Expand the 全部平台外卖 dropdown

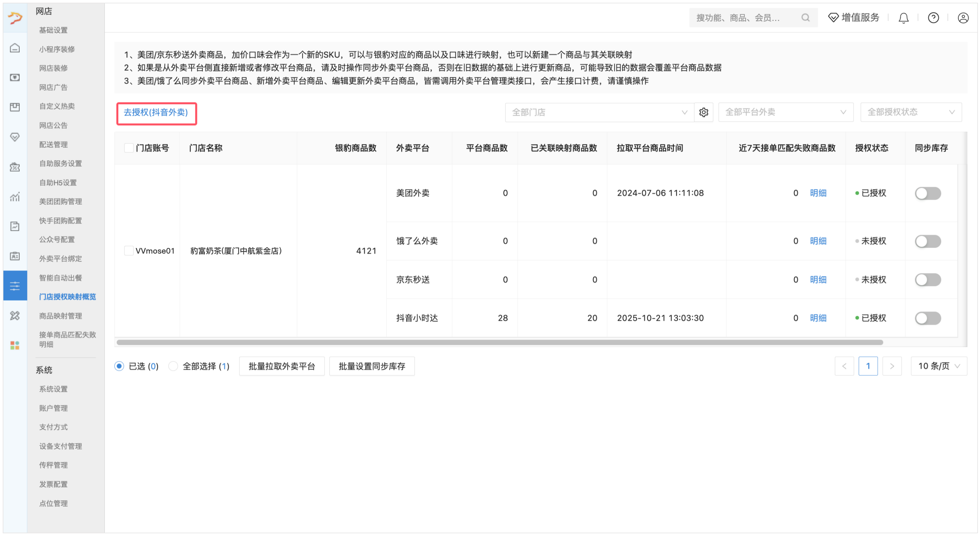785,112
